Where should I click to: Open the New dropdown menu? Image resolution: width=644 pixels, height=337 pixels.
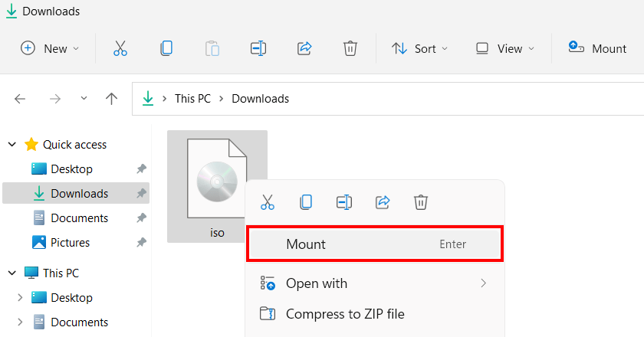[50, 48]
